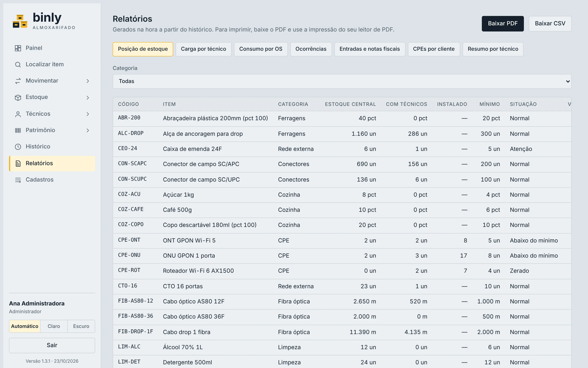Click the Movimentar arrows icon
588x368 pixels.
18,81
